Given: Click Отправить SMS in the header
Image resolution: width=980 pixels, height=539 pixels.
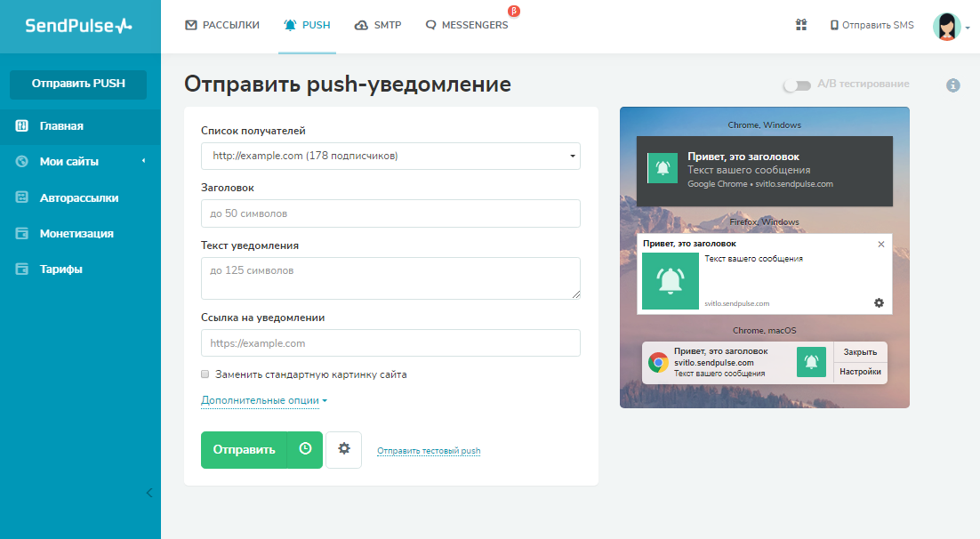Looking at the screenshot, I should [x=872, y=25].
